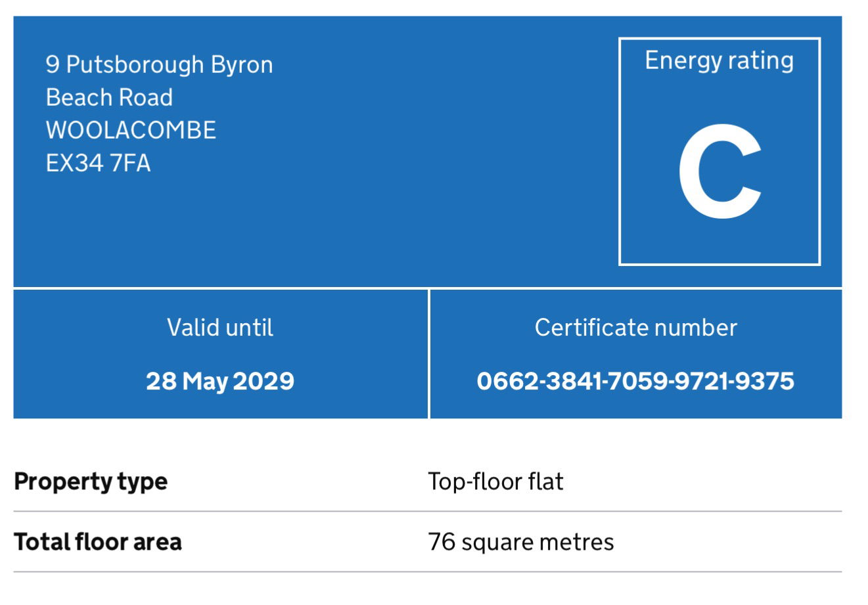
Task: Click the town name WOOLACOMBE
Action: pyautogui.click(x=131, y=130)
